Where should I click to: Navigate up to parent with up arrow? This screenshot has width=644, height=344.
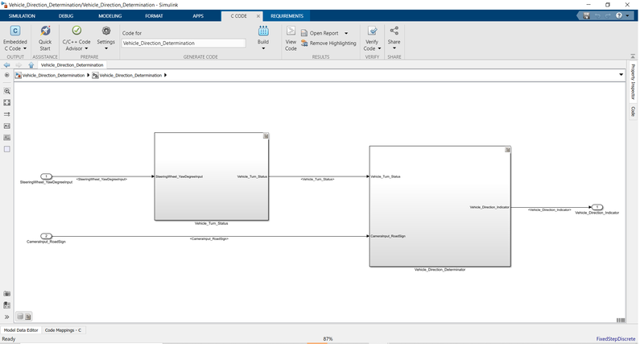pos(31,65)
